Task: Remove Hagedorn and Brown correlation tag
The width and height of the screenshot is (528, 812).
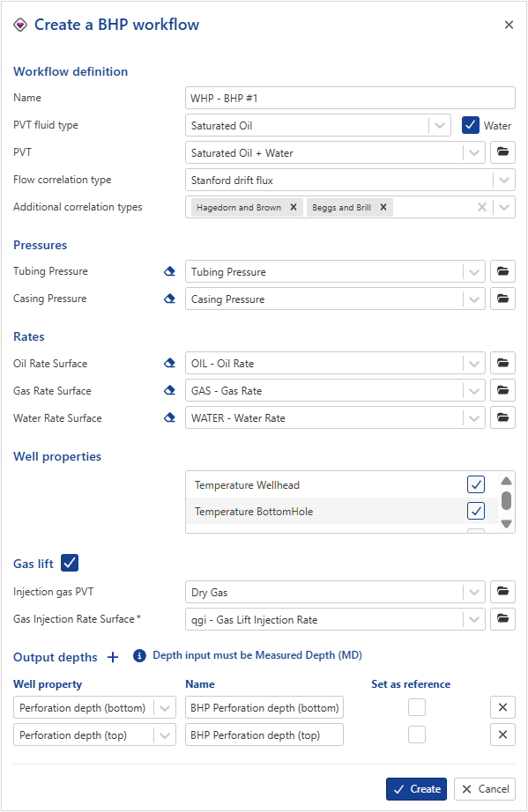Action: [294, 207]
